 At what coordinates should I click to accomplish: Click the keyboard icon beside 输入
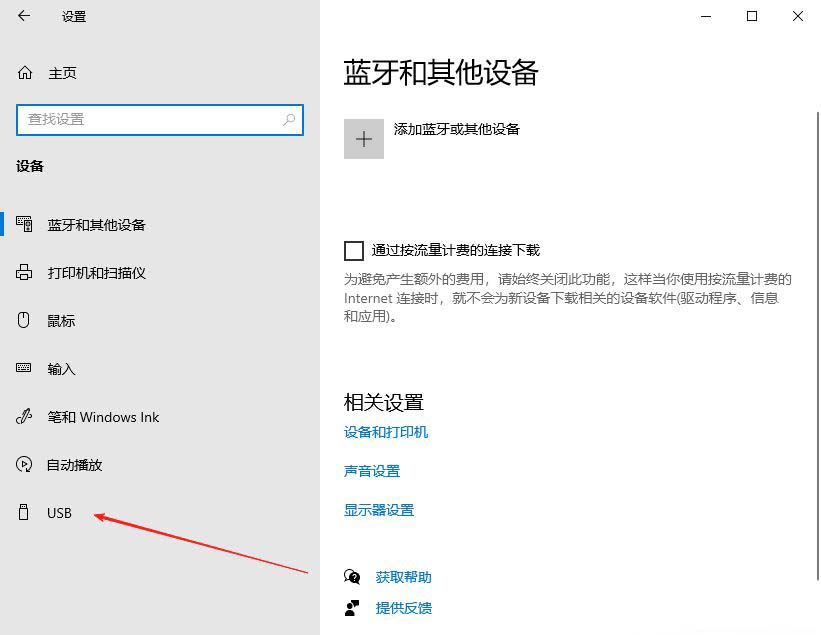25,369
